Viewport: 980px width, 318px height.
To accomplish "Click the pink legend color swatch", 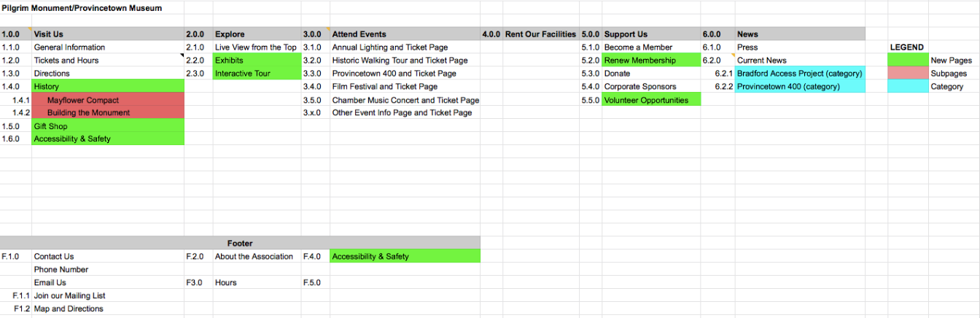I will [x=908, y=74].
